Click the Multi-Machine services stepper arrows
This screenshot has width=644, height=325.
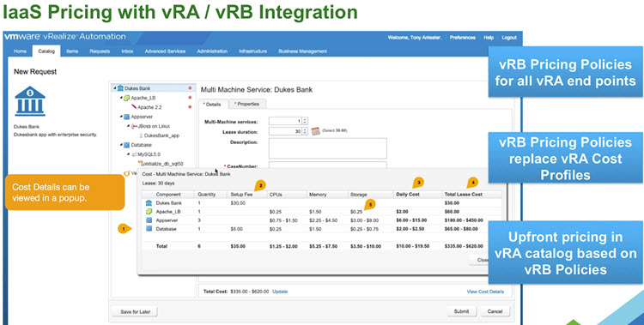tap(305, 121)
